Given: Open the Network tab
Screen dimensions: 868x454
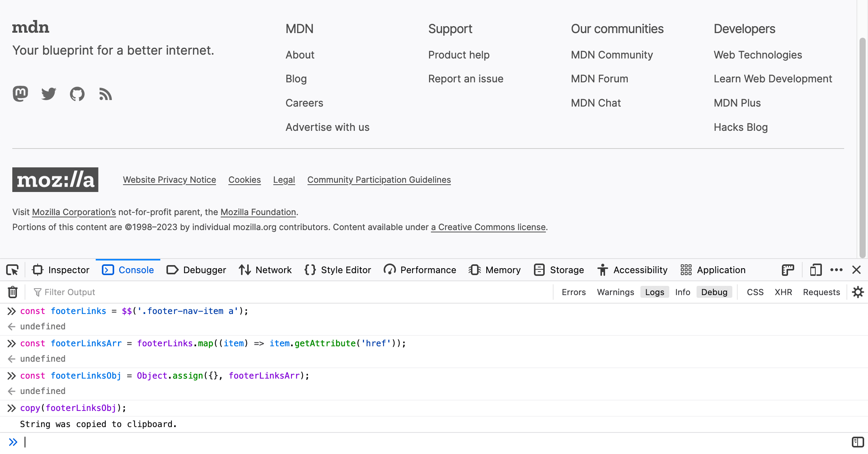Looking at the screenshot, I should (265, 270).
